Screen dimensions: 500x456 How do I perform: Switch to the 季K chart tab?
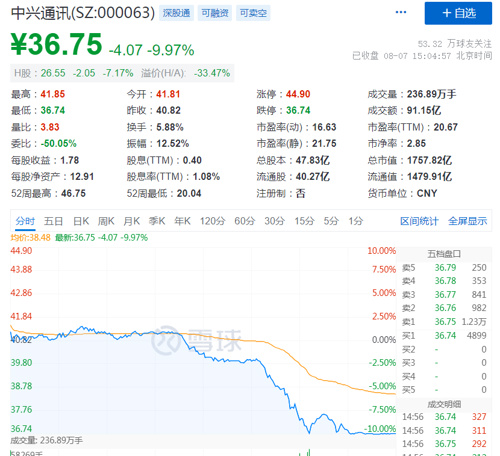[x=157, y=221]
